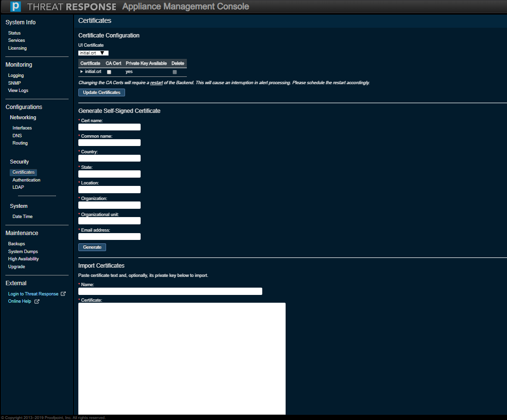Click the Import Certificates Name field
The image size is (507, 420).
pyautogui.click(x=170, y=292)
